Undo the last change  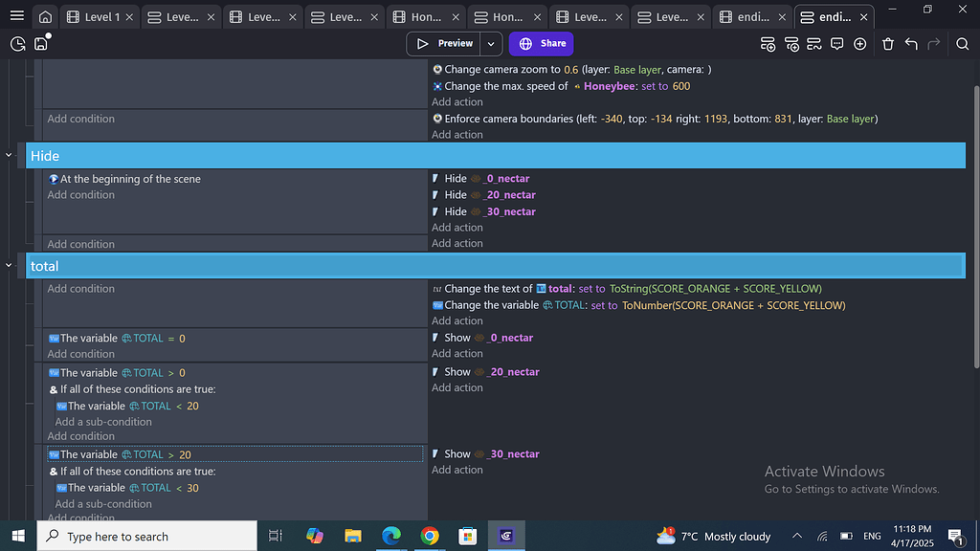(910, 43)
